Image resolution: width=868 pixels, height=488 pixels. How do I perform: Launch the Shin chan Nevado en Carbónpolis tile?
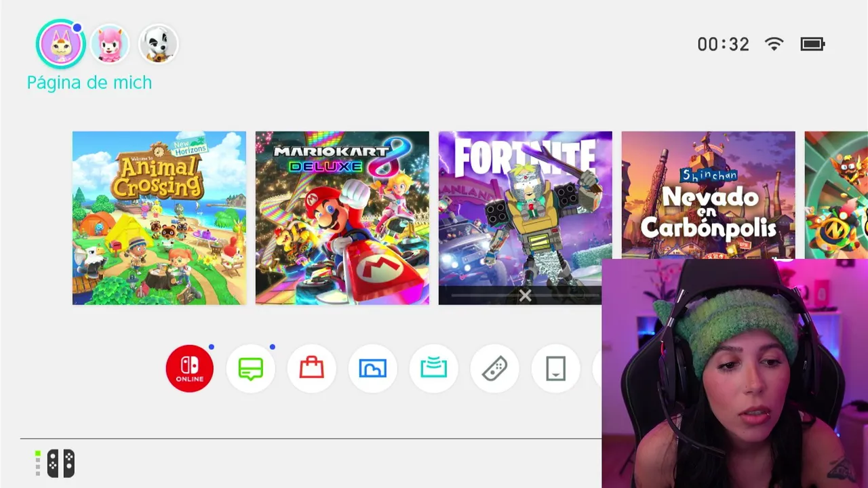(709, 195)
